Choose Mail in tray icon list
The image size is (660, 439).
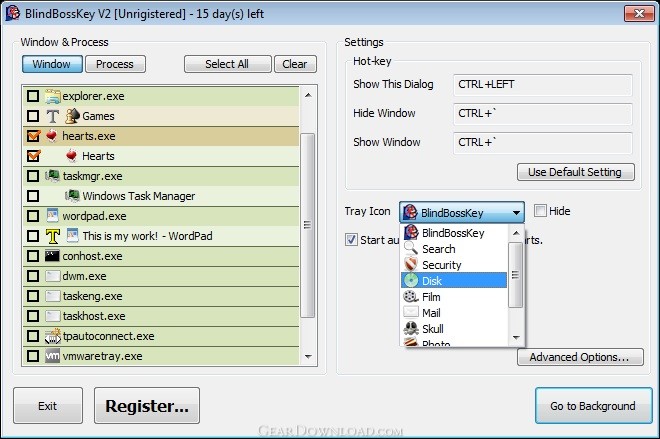pos(454,313)
